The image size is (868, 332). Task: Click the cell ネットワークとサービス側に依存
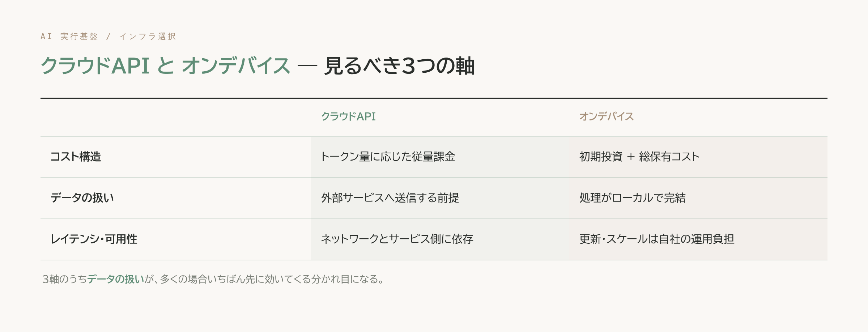pos(397,239)
